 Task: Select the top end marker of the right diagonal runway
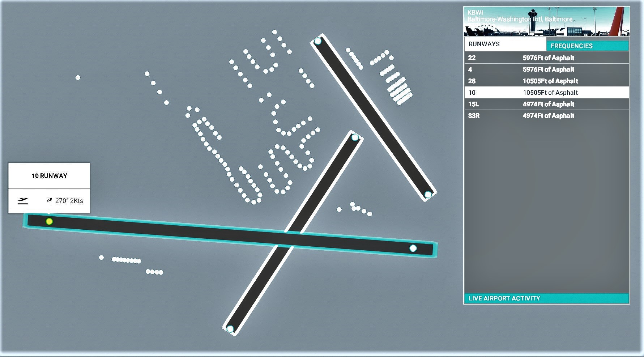pos(318,41)
